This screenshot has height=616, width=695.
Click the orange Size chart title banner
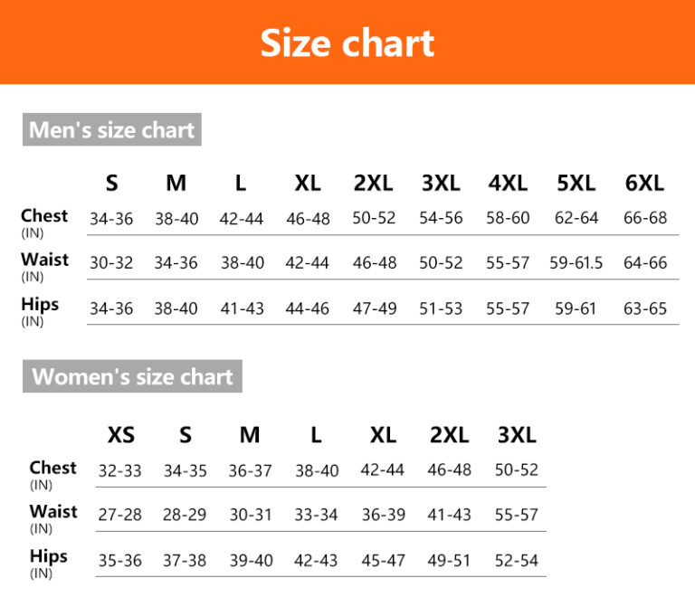click(x=347, y=43)
